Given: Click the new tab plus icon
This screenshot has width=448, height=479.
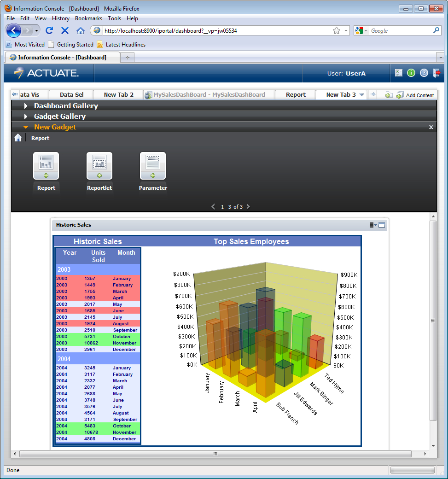Looking at the screenshot, I should [x=389, y=95].
